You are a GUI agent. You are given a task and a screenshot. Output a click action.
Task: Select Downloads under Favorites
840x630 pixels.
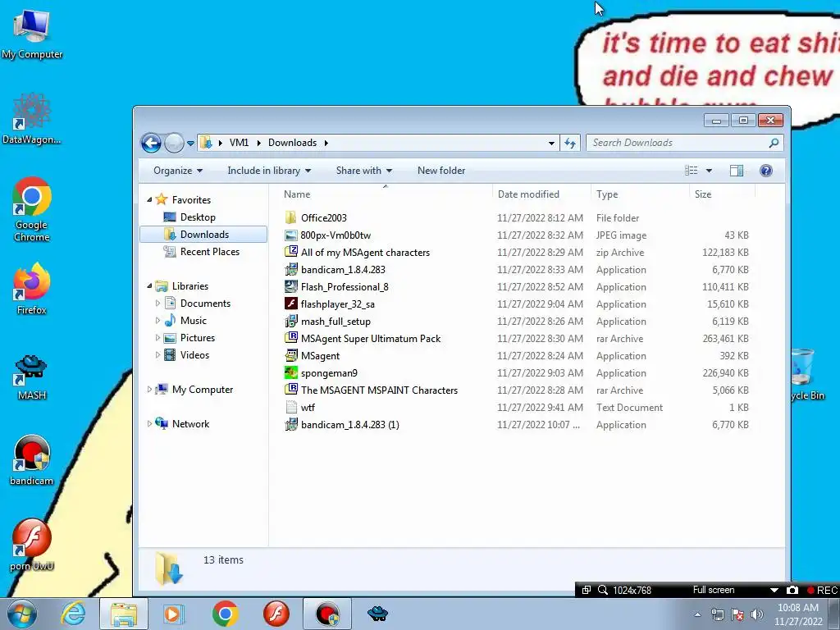click(x=203, y=234)
